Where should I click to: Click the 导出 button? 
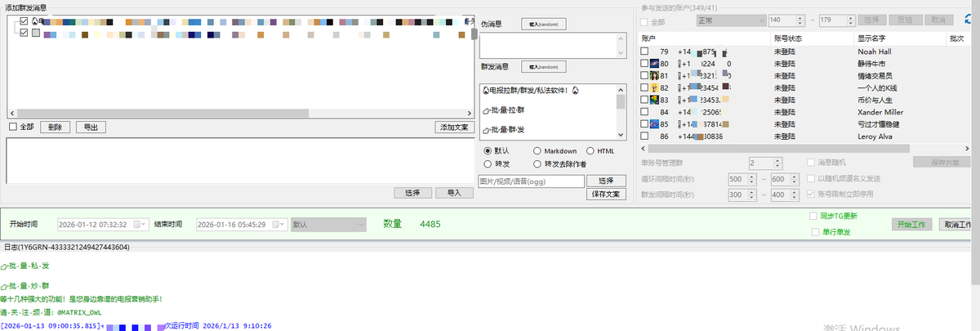(91, 127)
